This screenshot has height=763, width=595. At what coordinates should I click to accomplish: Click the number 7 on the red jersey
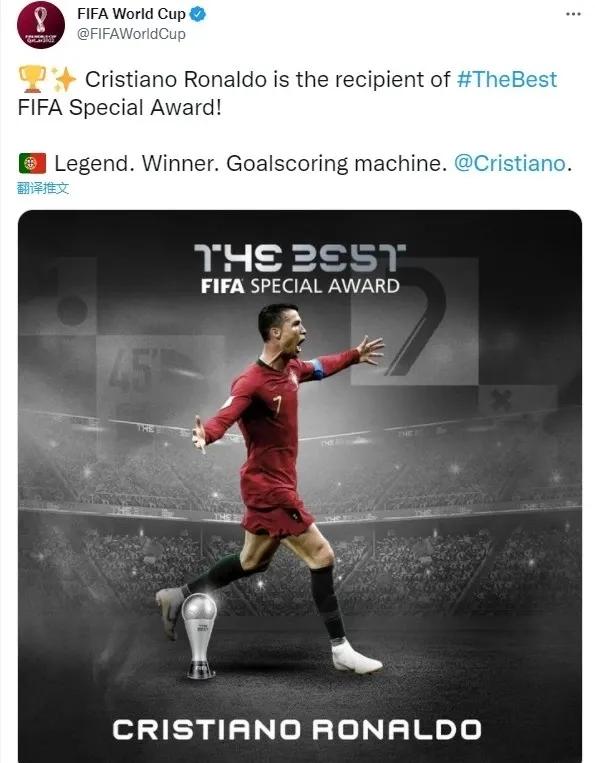(x=278, y=405)
